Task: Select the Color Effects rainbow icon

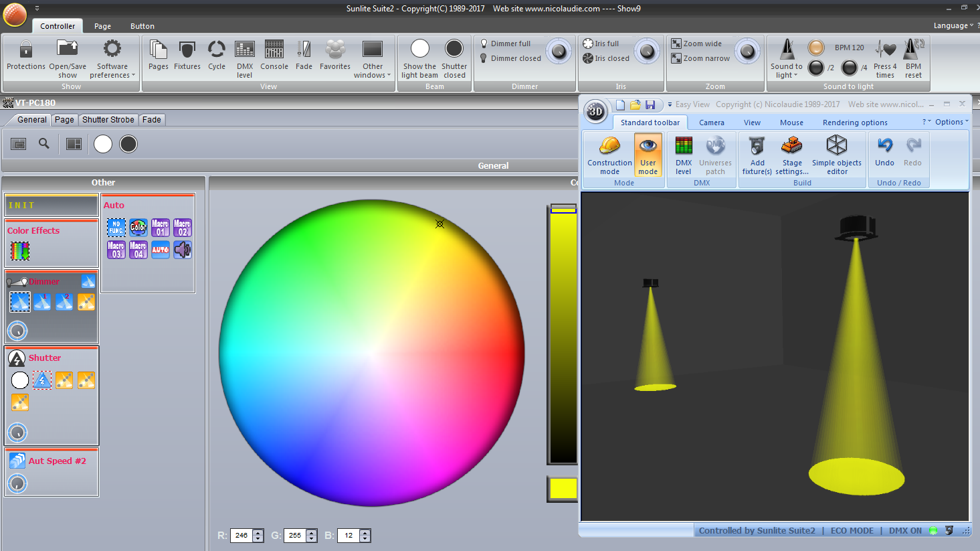Action: click(x=19, y=251)
